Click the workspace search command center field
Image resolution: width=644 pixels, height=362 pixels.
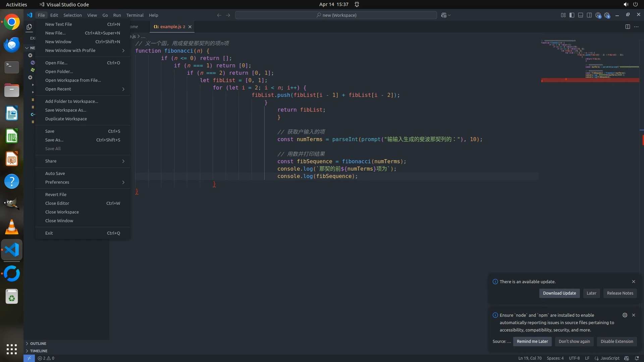click(x=336, y=15)
